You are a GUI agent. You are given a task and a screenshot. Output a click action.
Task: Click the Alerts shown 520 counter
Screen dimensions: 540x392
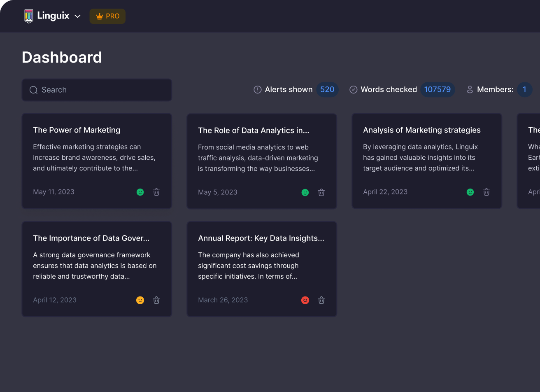327,89
